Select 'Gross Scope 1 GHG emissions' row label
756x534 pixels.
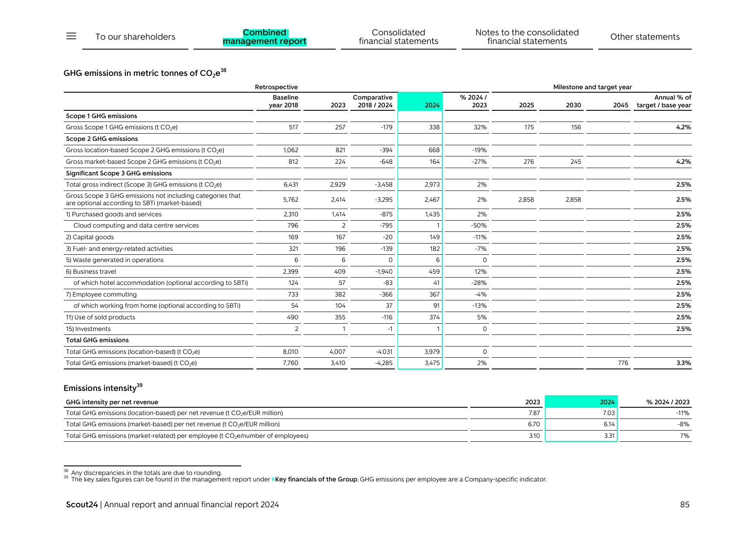122,128
